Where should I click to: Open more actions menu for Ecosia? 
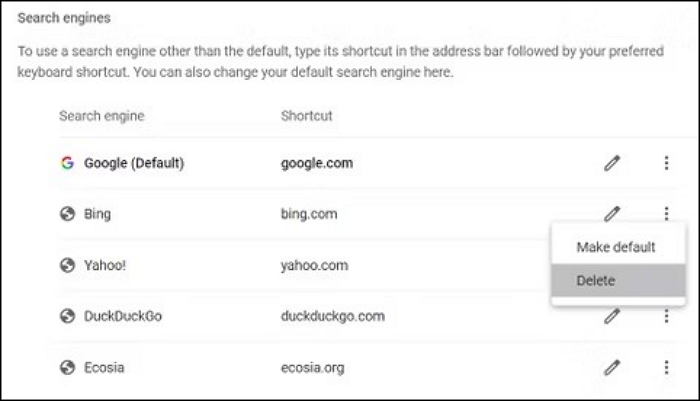point(666,367)
